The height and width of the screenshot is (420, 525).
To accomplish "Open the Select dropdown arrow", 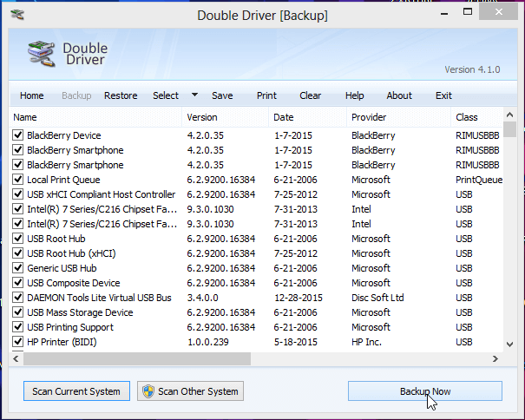I will [x=194, y=95].
